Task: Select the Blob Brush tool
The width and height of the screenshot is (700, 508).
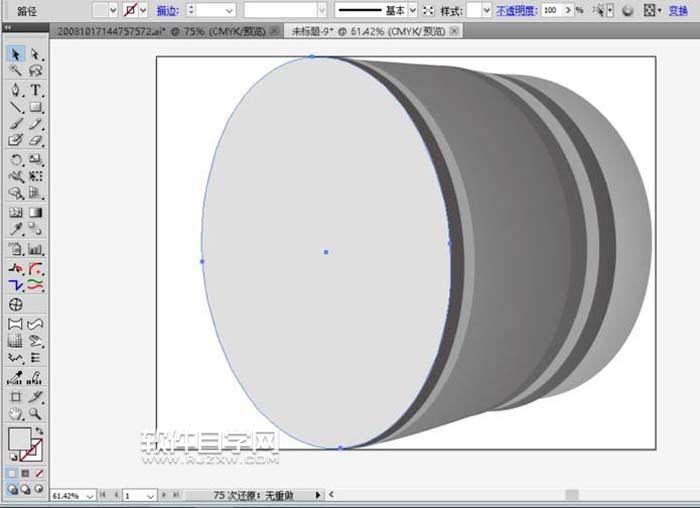Action: (16, 140)
